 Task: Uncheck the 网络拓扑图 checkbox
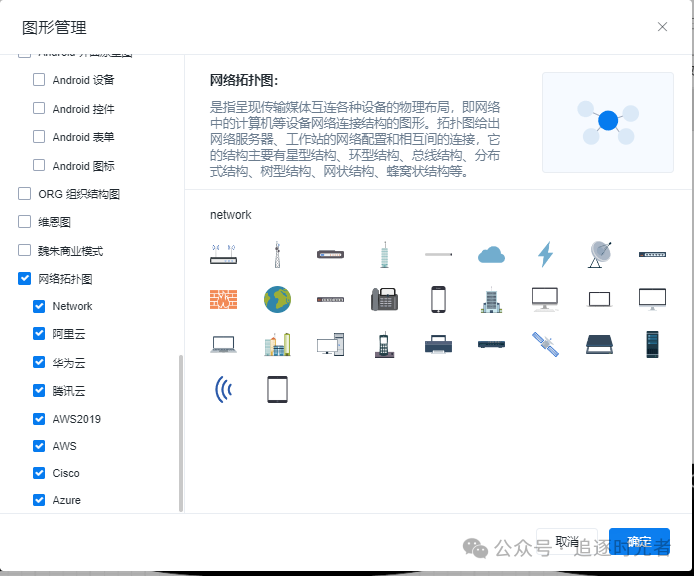[x=25, y=279]
